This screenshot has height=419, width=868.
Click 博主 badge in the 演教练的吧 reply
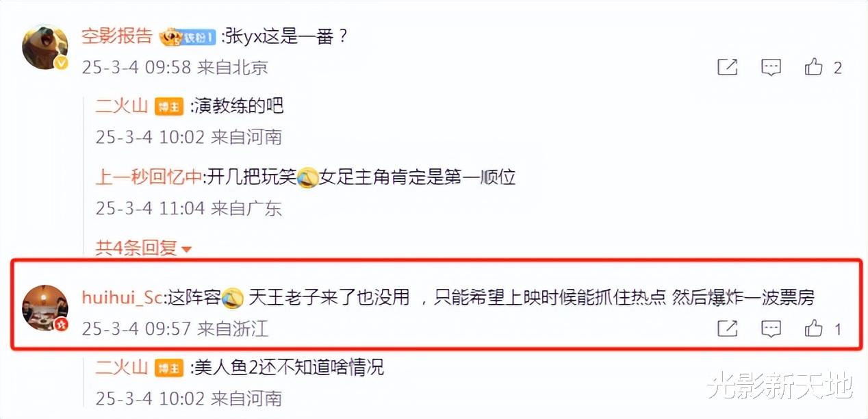[x=169, y=107]
